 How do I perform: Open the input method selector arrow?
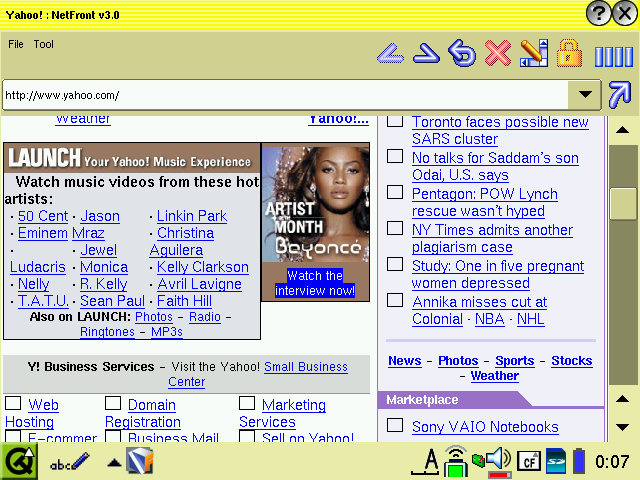(x=114, y=462)
